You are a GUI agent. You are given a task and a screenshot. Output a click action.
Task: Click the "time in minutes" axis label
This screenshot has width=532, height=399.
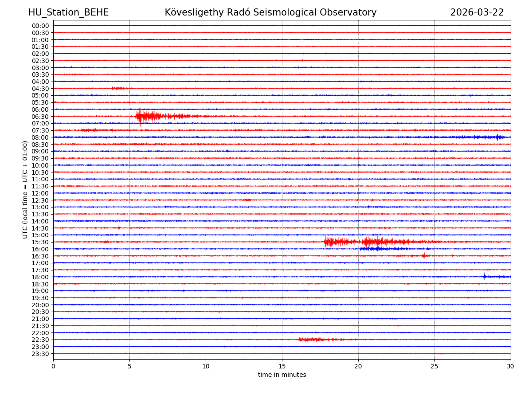point(282,375)
